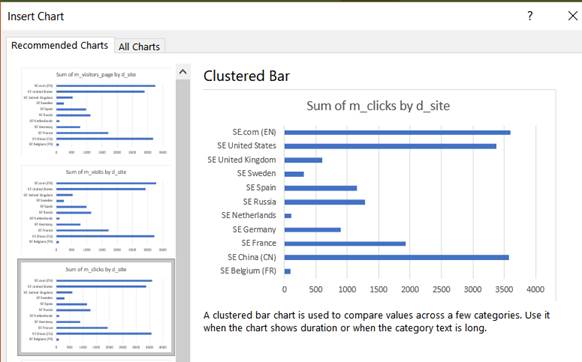Viewport: 582px width, 362px height.
Task: Select the Recommended Charts tab
Action: click(x=60, y=45)
